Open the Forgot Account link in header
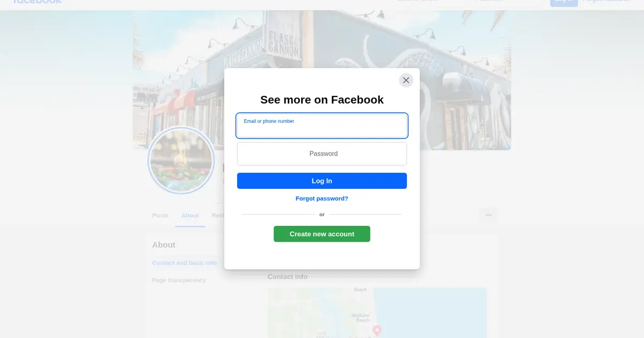The height and width of the screenshot is (338, 644). (x=606, y=1)
